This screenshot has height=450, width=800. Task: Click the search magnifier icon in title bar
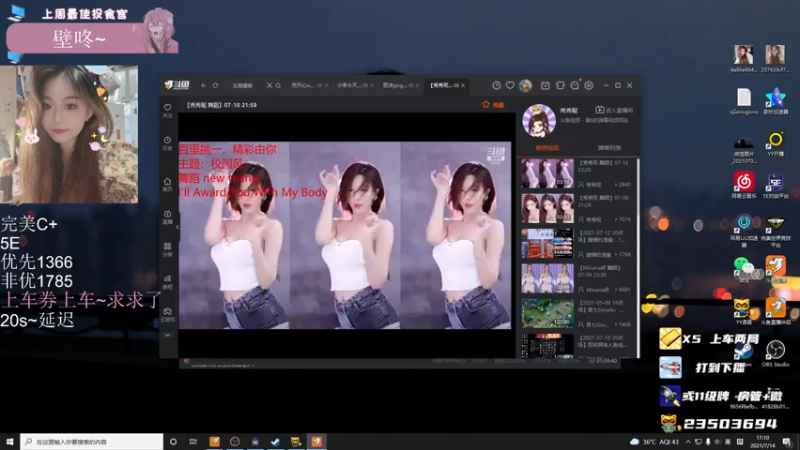278,85
